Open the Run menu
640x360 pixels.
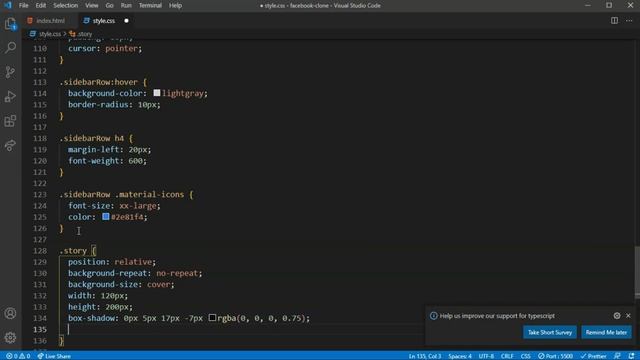coord(126,5)
